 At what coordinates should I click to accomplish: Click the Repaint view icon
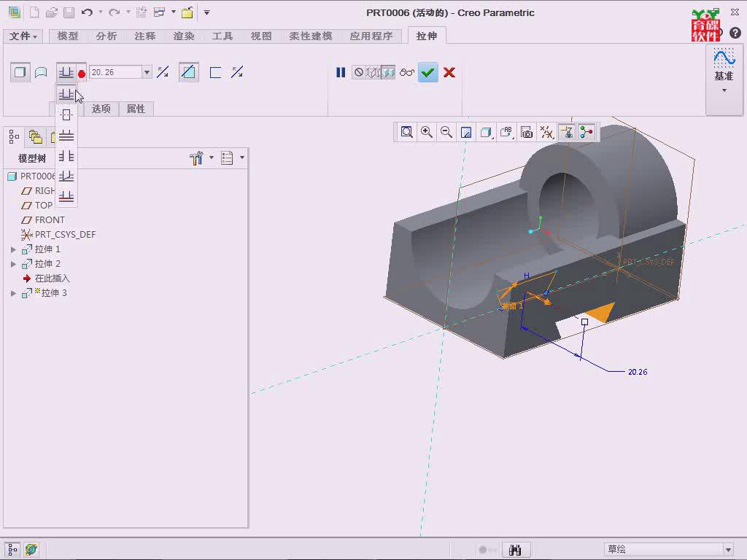pos(466,132)
